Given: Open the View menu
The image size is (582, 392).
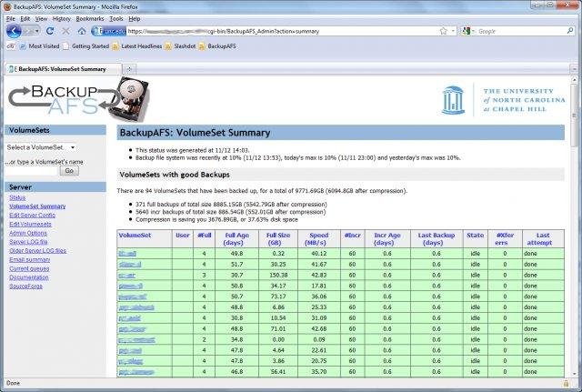Looking at the screenshot, I should [x=41, y=18].
